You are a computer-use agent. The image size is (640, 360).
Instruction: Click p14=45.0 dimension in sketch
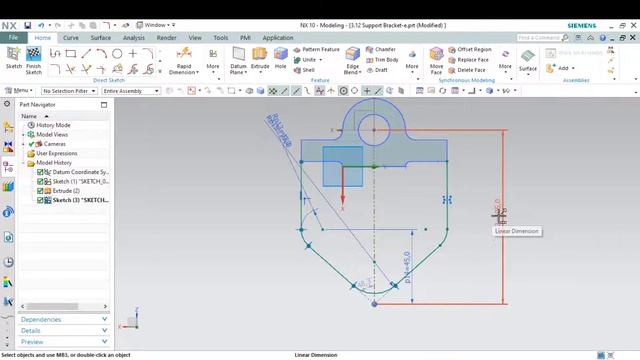click(x=407, y=267)
